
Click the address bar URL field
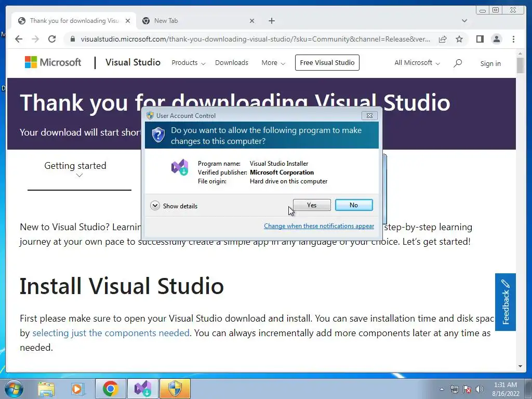point(255,39)
